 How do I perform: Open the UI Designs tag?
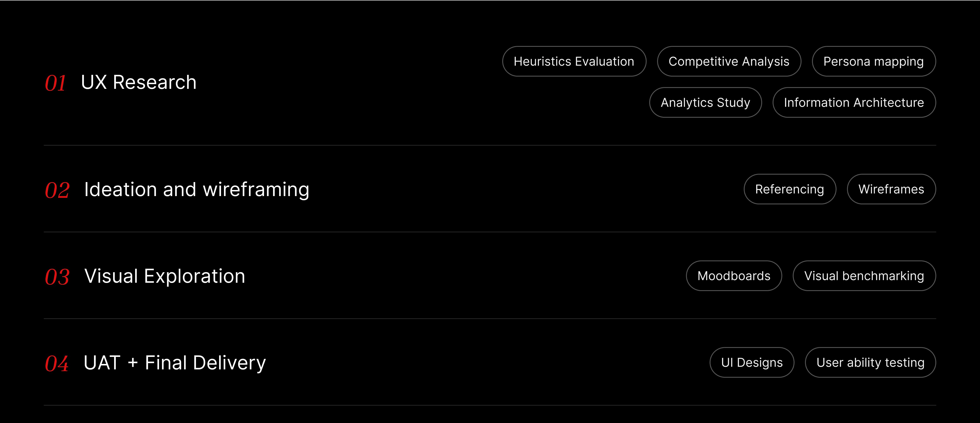pos(752,362)
